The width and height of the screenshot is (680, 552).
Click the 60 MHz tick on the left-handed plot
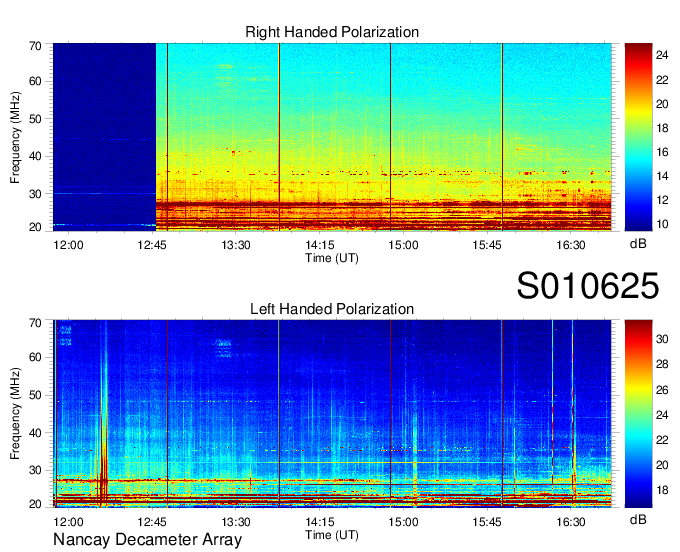[36, 357]
